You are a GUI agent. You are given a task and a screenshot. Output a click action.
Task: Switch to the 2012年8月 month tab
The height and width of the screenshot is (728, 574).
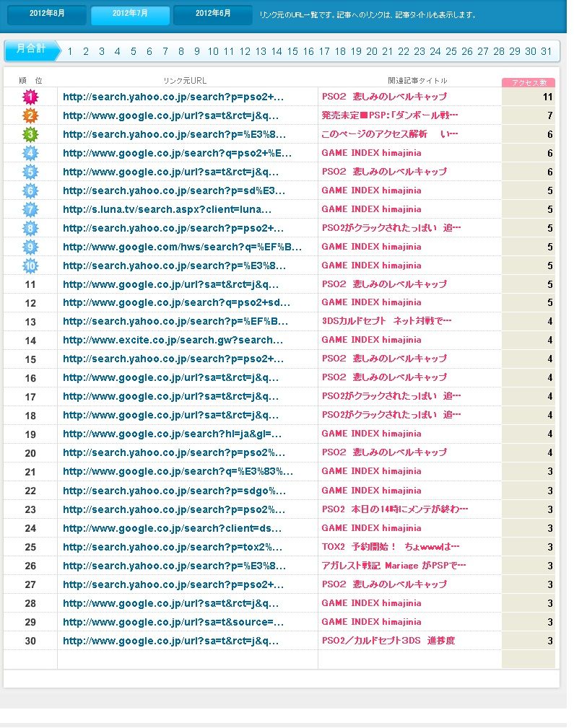(x=47, y=14)
